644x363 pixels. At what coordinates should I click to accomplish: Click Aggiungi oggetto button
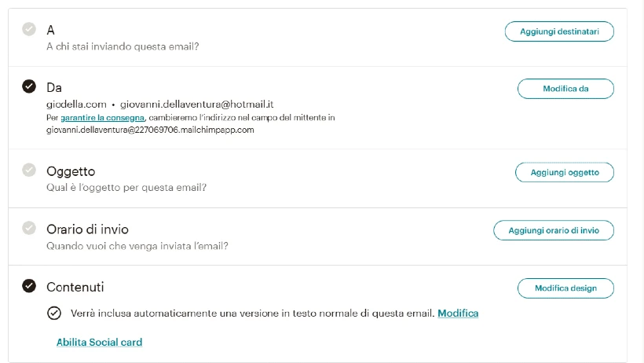tap(565, 172)
